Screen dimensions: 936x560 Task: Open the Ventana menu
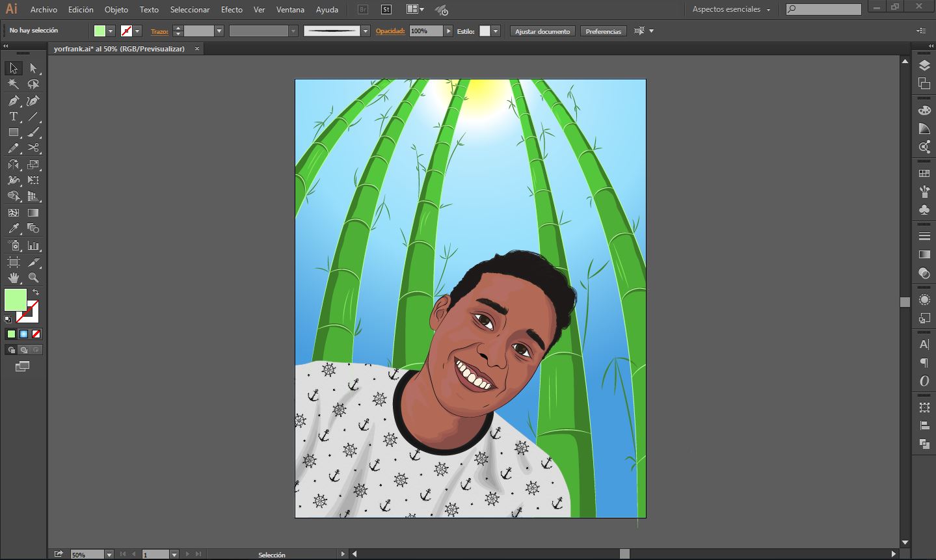290,10
